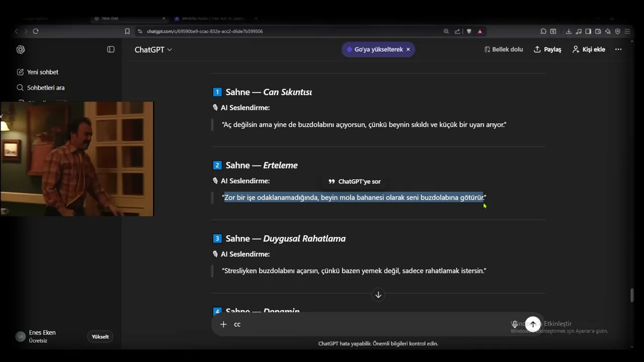Click Kişi ekle to add people
This screenshot has width=644, height=362.
point(589,49)
